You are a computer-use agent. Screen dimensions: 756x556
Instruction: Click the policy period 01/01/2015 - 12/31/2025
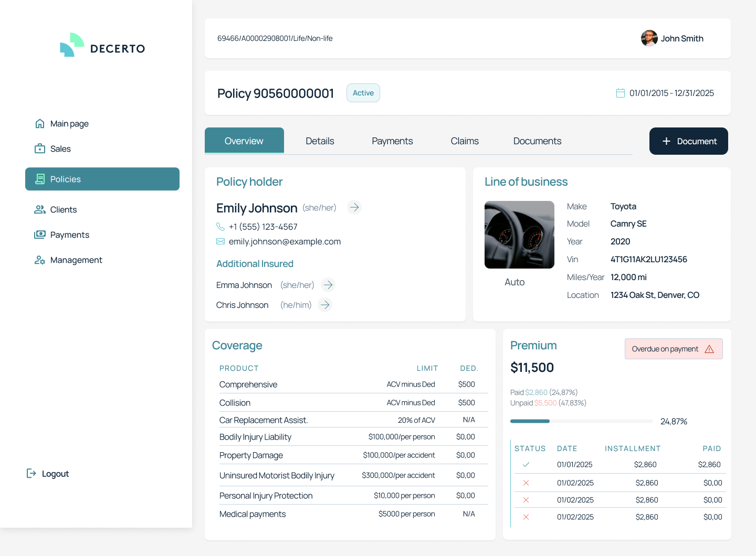671,93
